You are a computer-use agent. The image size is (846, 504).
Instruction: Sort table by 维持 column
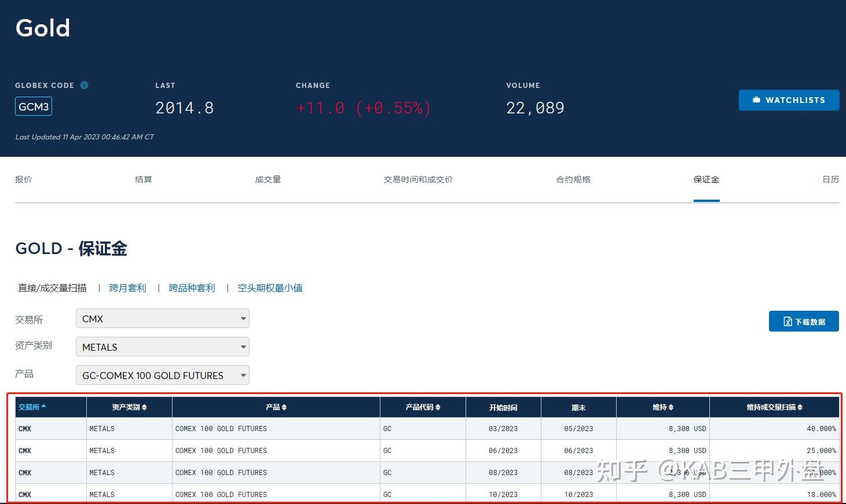point(663,407)
